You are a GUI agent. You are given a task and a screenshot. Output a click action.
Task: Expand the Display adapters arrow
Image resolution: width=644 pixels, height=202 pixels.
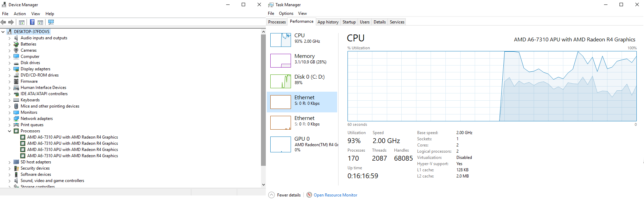pyautogui.click(x=9, y=69)
